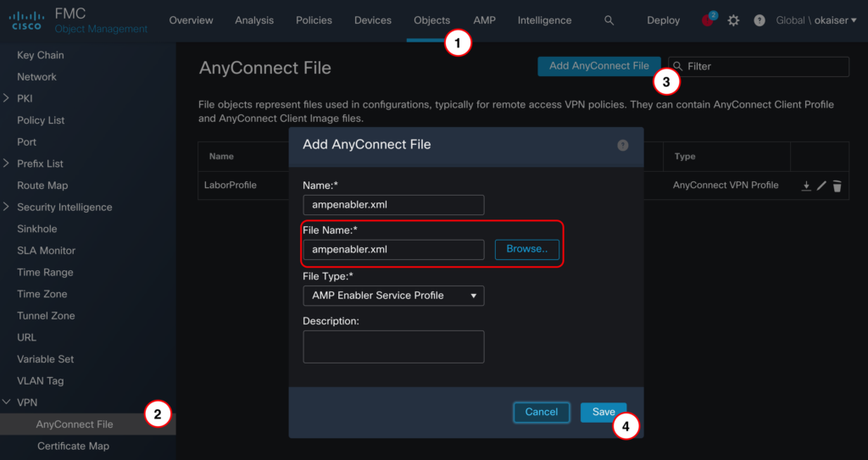Save the AnyConnect file
Screen dimensions: 868x460
coord(604,412)
